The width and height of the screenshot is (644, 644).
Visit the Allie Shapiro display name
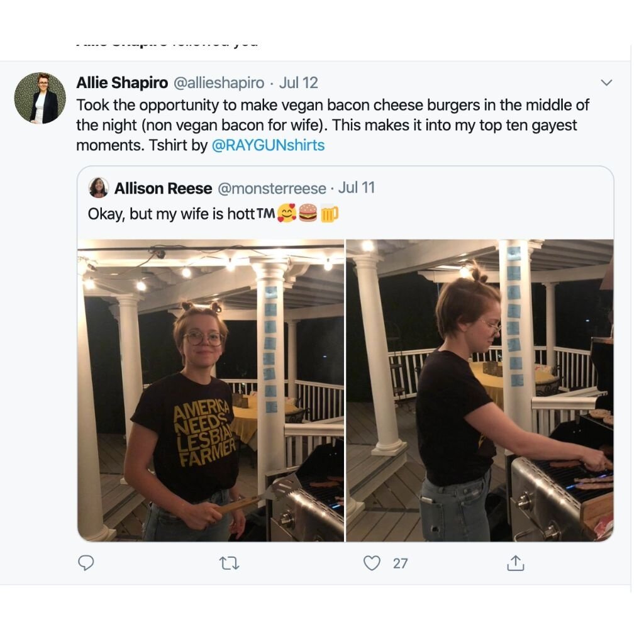(122, 82)
